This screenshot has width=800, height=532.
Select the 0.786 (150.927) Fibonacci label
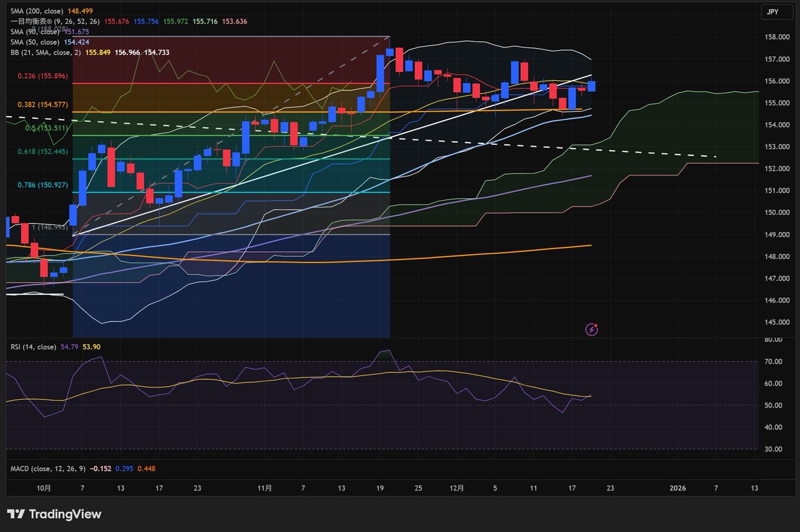pos(41,185)
